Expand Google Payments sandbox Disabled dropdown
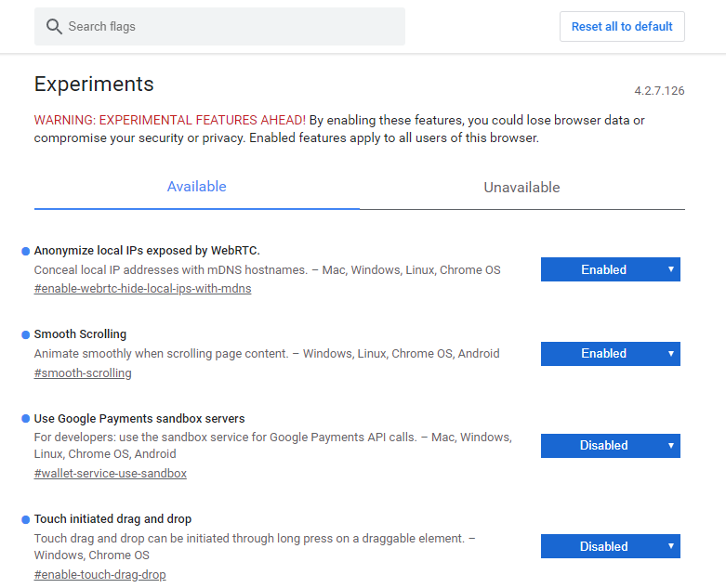 [610, 446]
